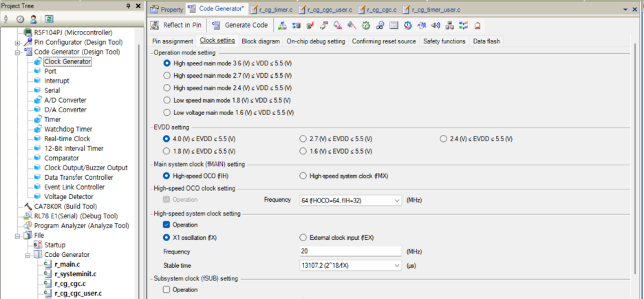Click the green refresh icon in Project Tree toolbar

49,19
